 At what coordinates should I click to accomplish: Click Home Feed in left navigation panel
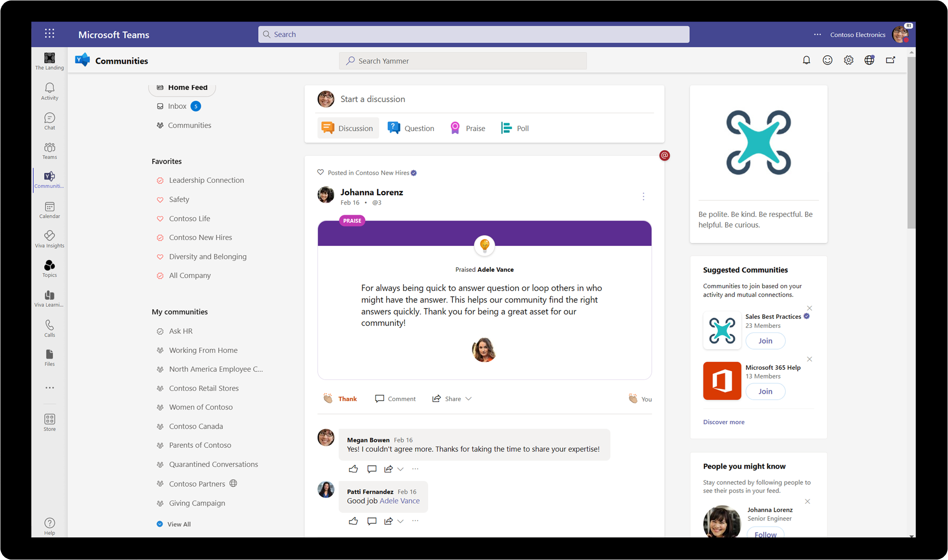pyautogui.click(x=187, y=87)
